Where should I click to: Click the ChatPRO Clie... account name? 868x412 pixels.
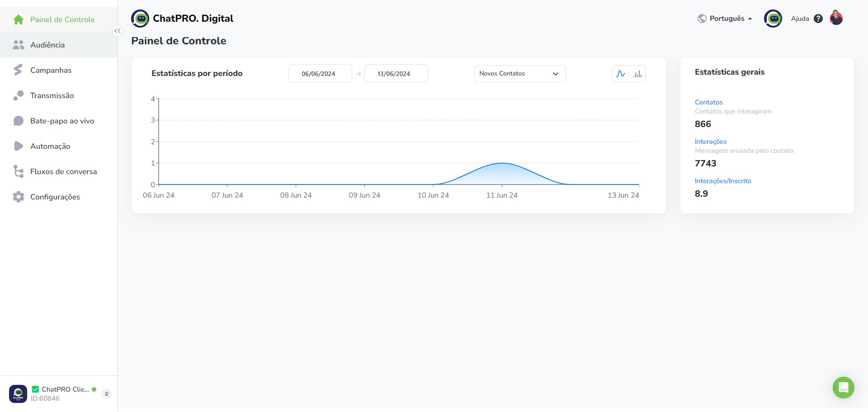coord(66,389)
